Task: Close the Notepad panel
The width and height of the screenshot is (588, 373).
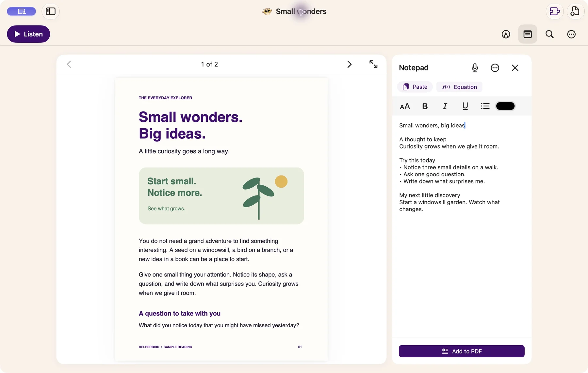Action: (515, 68)
